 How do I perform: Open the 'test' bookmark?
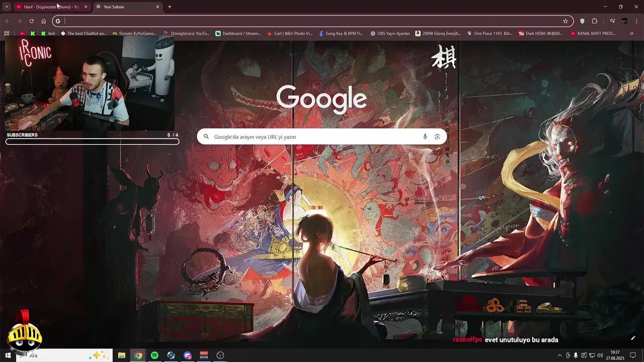coord(48,34)
